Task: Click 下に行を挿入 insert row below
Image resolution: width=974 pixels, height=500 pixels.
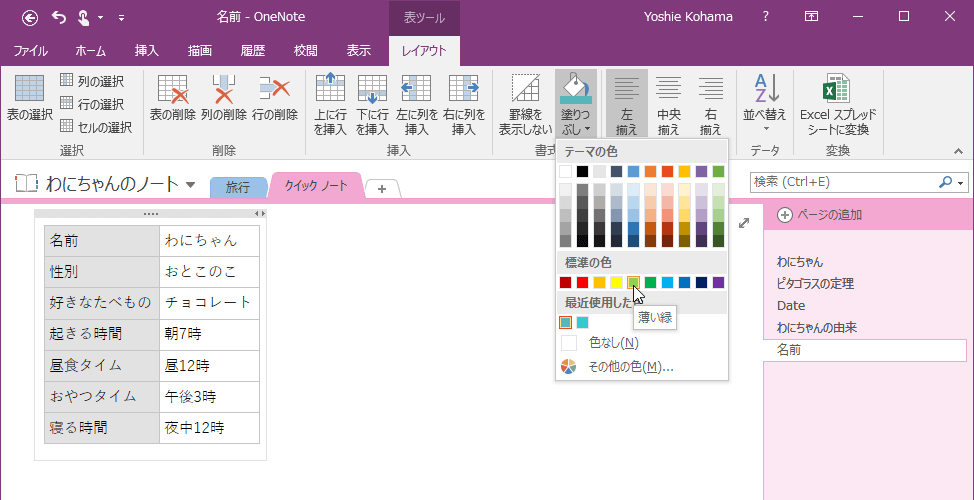Action: (372, 104)
